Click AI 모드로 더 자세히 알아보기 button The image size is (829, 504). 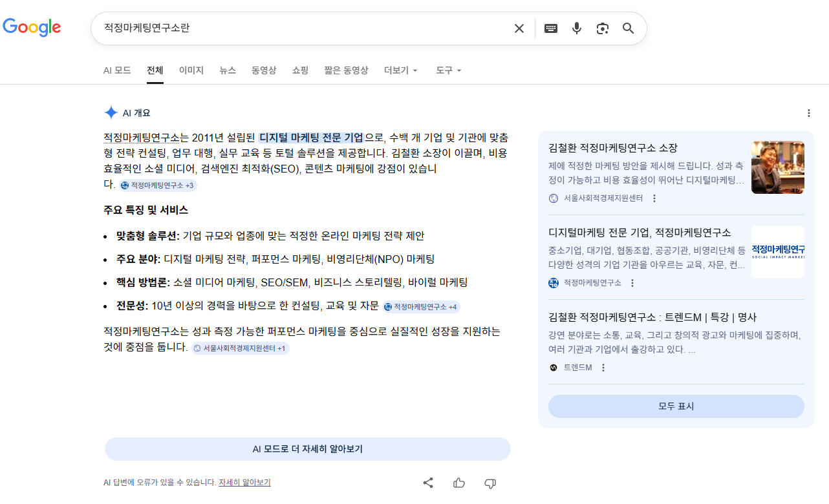pyautogui.click(x=307, y=449)
